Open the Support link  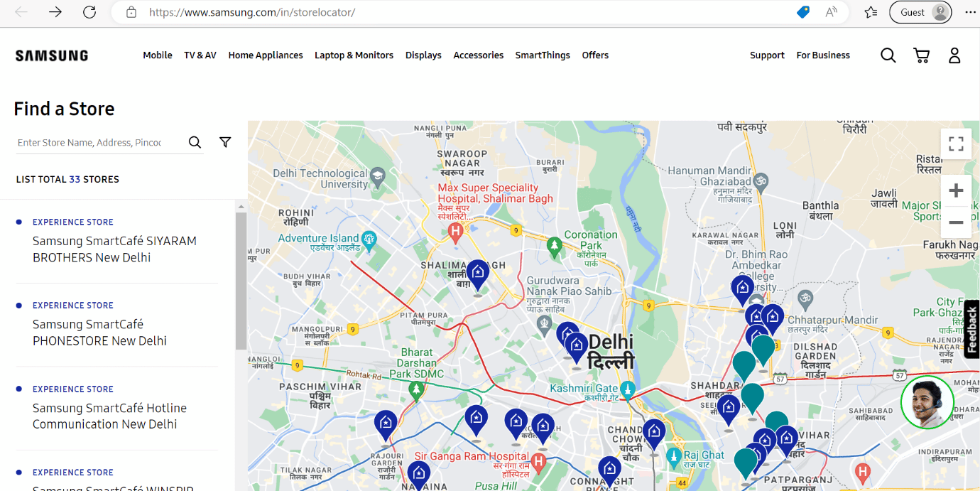767,55
